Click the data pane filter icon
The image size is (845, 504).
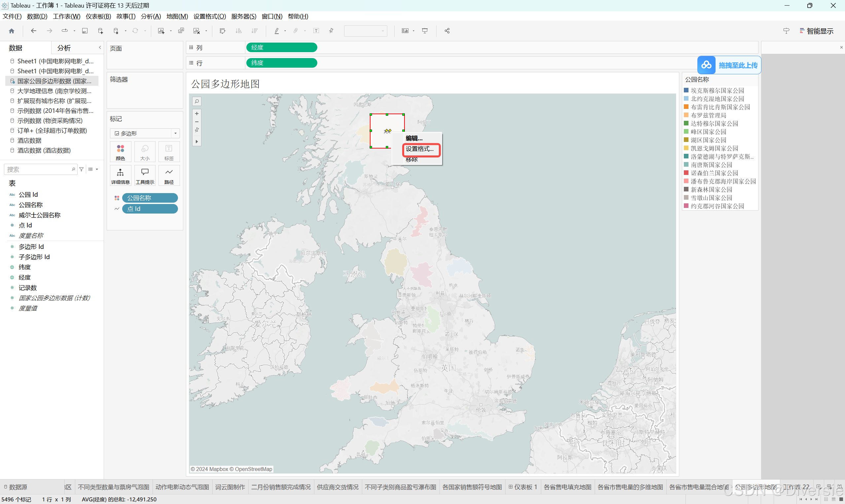pyautogui.click(x=82, y=169)
